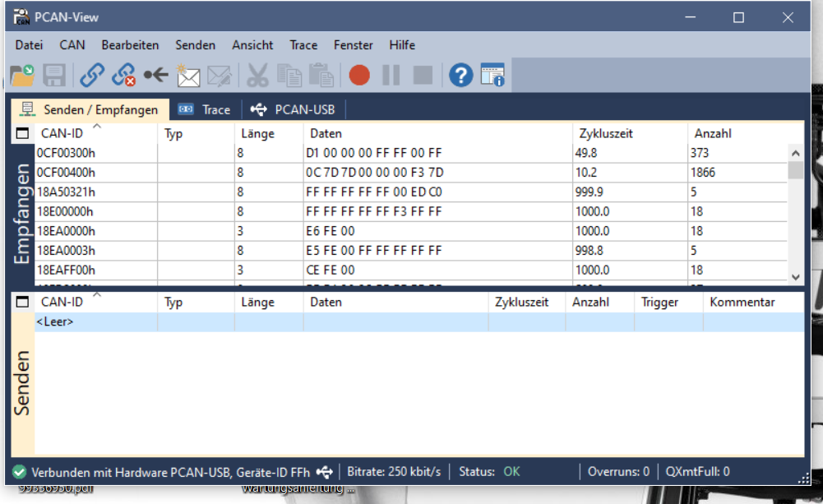Click the receive list scroll down arrow
Viewport: 823px width, 504px height.
[796, 277]
